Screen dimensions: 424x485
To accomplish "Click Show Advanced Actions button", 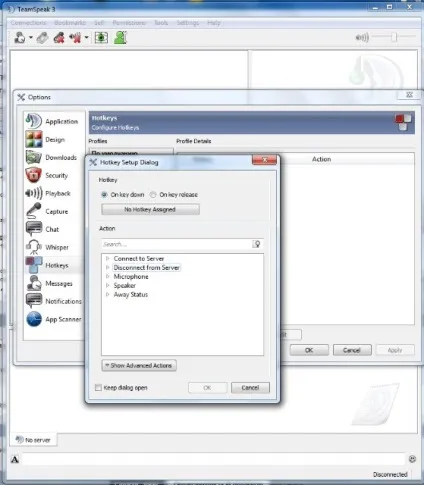I will point(139,366).
